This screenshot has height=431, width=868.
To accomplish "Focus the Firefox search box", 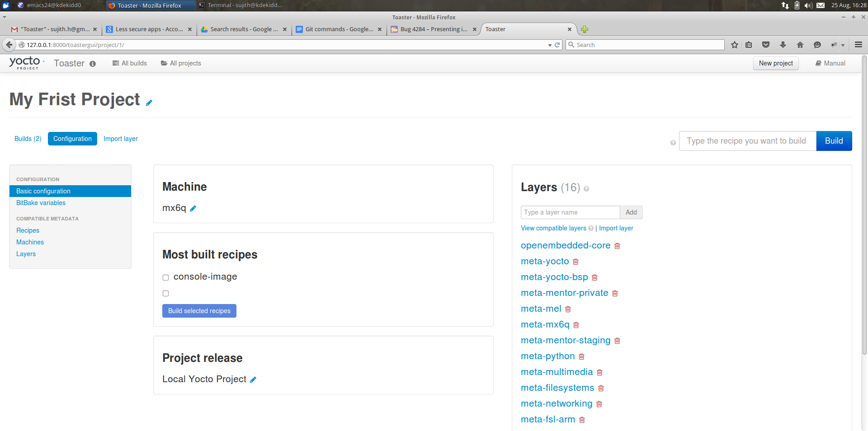I will 645,45.
